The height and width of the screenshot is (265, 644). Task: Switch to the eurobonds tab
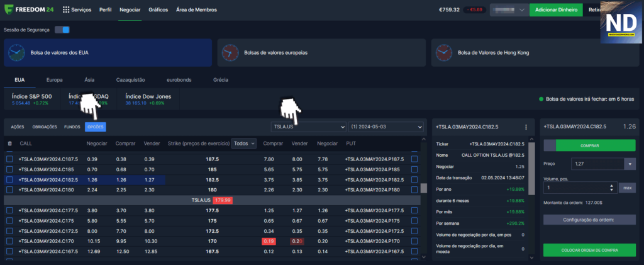pos(179,80)
